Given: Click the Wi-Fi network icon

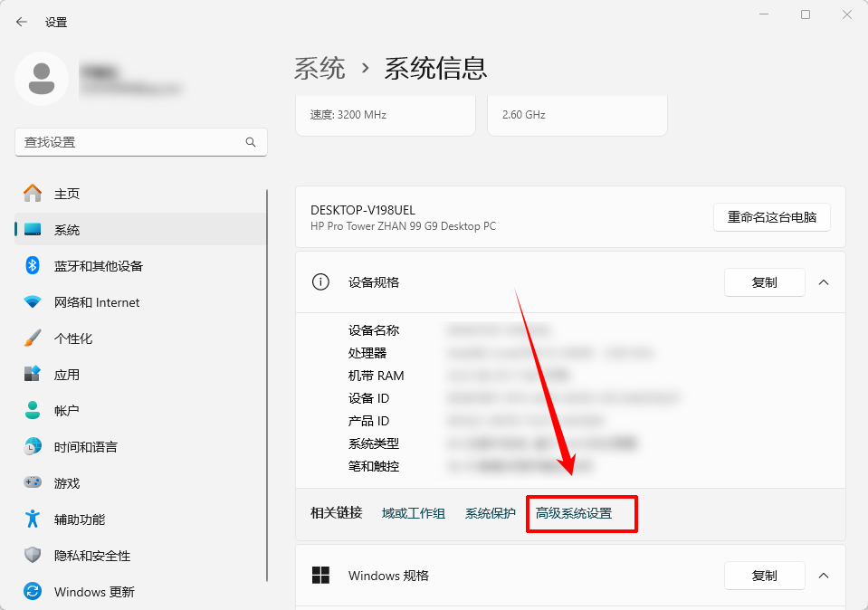Looking at the screenshot, I should coord(33,302).
